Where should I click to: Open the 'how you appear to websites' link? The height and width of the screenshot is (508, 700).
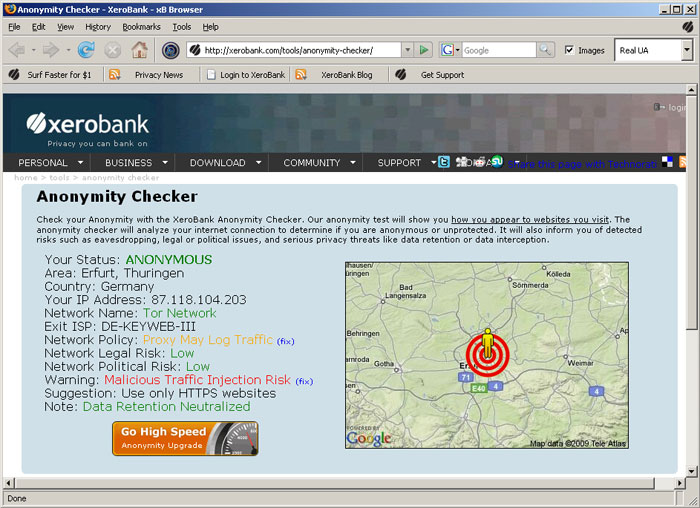[x=530, y=219]
